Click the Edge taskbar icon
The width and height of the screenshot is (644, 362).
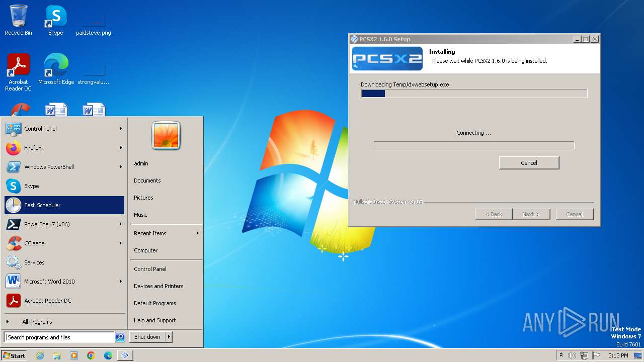tap(108, 355)
